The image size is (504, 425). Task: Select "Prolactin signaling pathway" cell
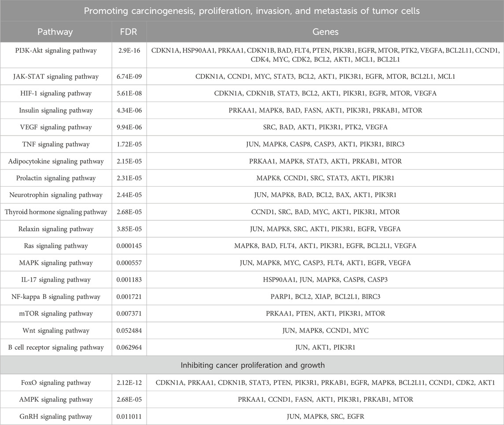point(56,178)
